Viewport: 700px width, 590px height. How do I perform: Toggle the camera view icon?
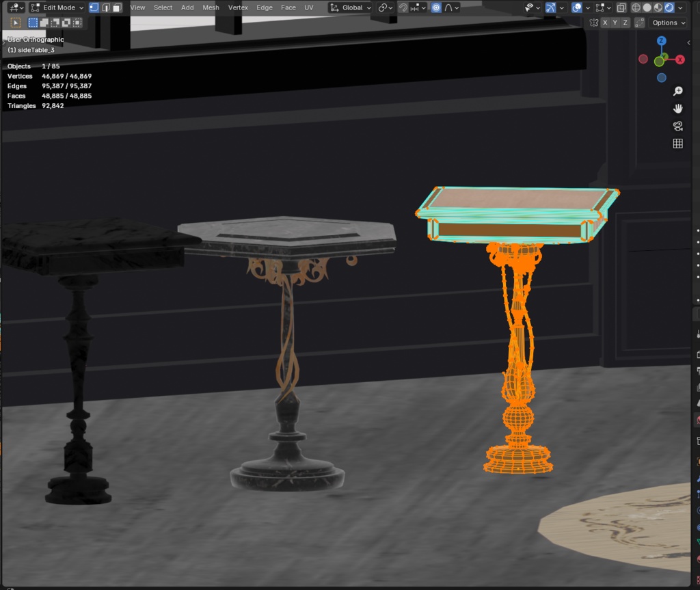click(677, 126)
